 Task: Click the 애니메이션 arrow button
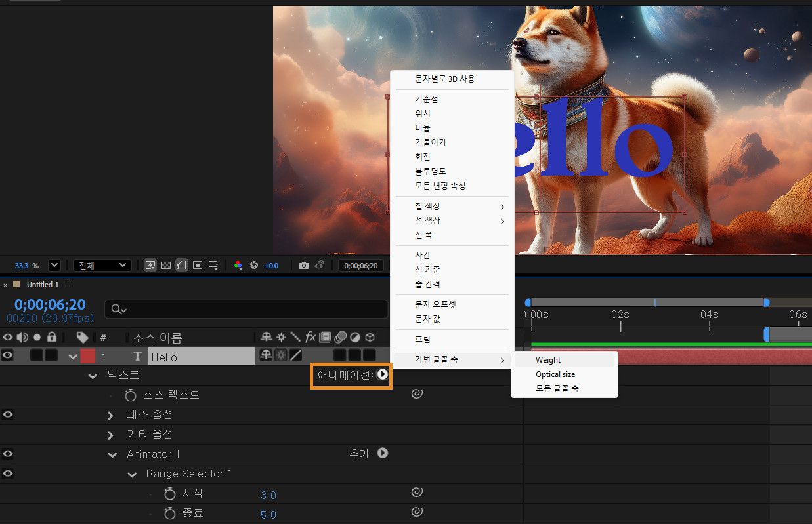382,374
